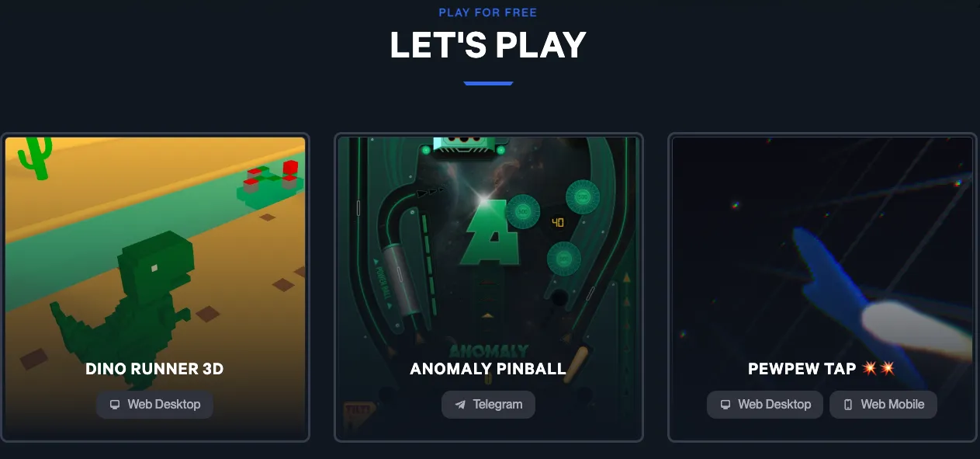
Task: Open Dino Runner 3D via the Web Desktop button
Action: click(x=155, y=405)
